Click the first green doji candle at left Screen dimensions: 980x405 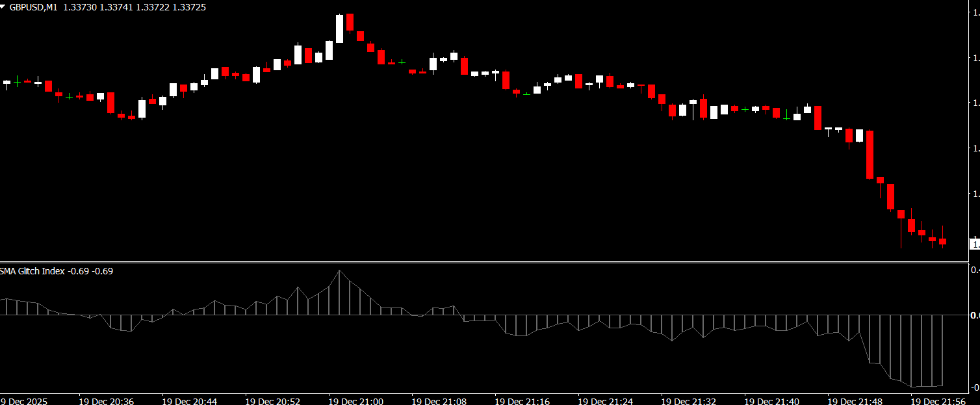click(x=17, y=81)
